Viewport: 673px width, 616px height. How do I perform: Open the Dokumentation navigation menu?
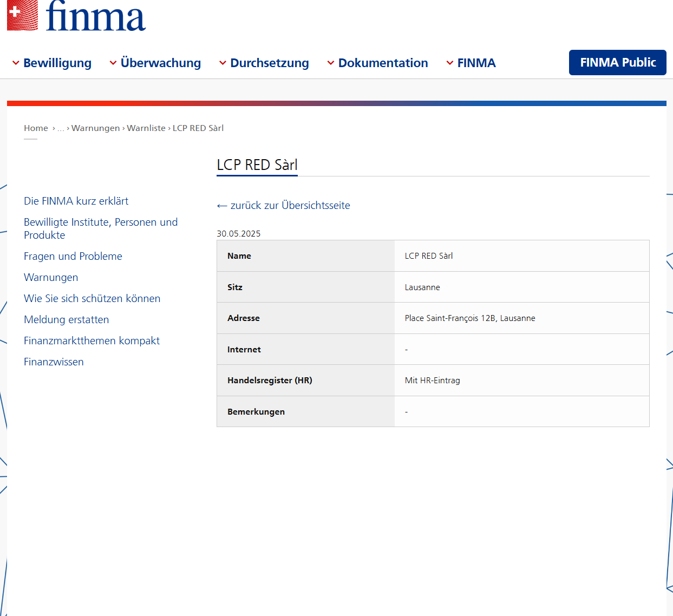[x=383, y=63]
